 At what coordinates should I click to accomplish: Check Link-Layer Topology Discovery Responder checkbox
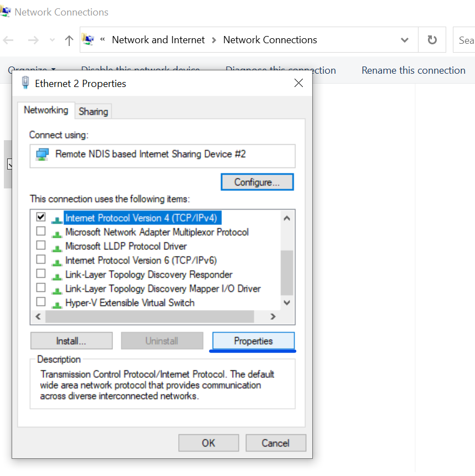pos(40,274)
